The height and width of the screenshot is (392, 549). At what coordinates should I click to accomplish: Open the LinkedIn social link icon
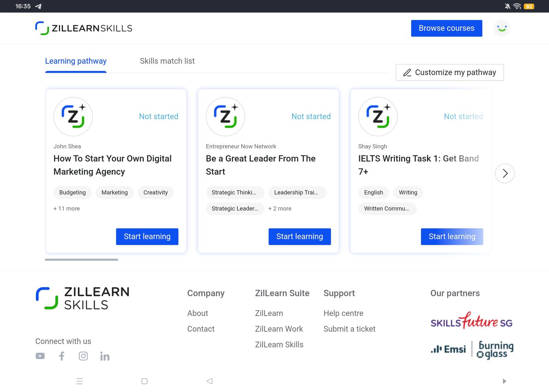pos(105,356)
